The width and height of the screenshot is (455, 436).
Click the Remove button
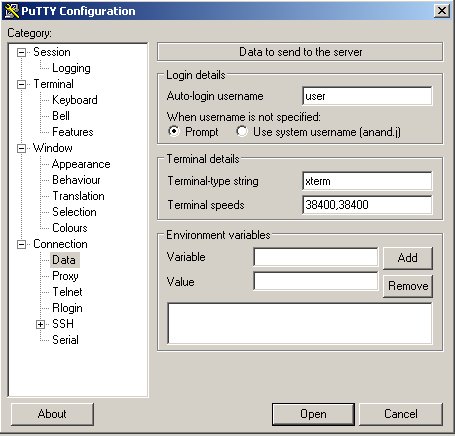tap(408, 286)
